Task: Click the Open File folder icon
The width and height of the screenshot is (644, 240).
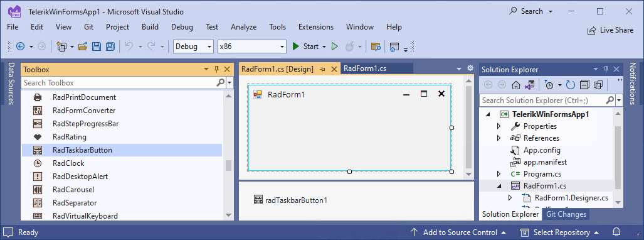Action: tap(83, 46)
